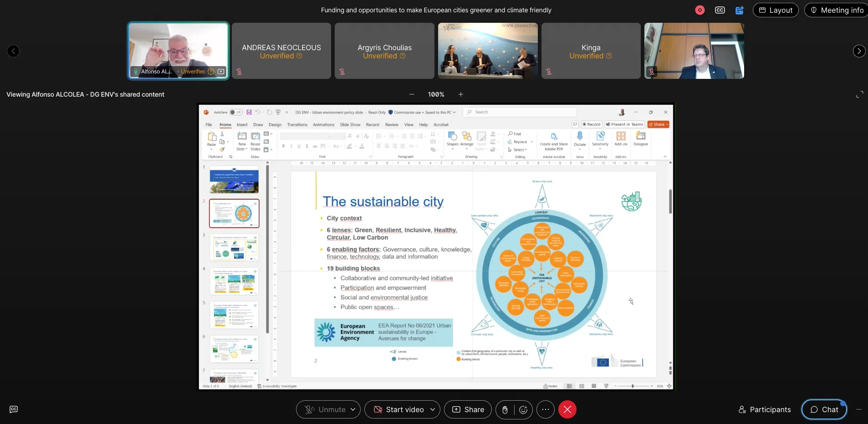Click the PowerPoint Search box

point(520,112)
